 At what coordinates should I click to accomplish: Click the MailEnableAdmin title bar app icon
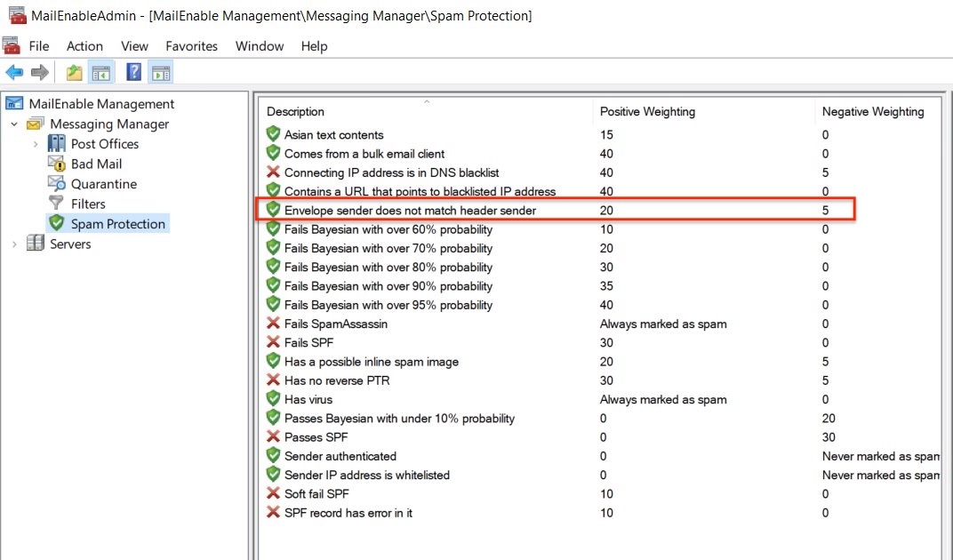click(17, 15)
